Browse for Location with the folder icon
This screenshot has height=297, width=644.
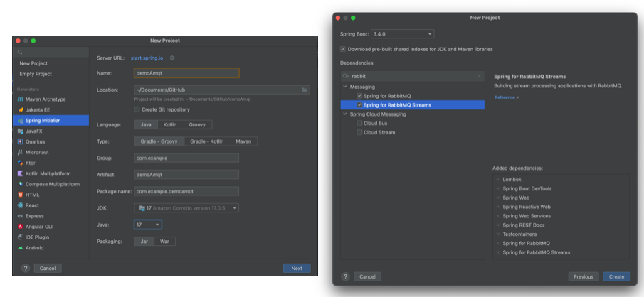point(305,90)
